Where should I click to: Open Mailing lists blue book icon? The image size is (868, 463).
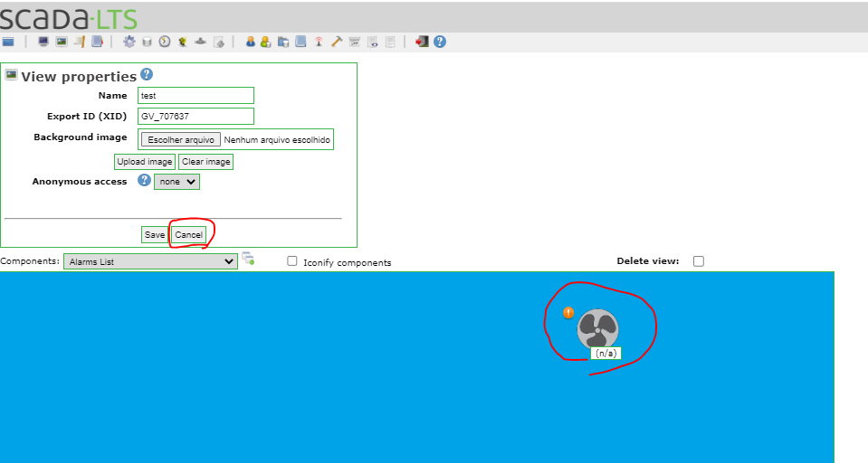coord(301,42)
